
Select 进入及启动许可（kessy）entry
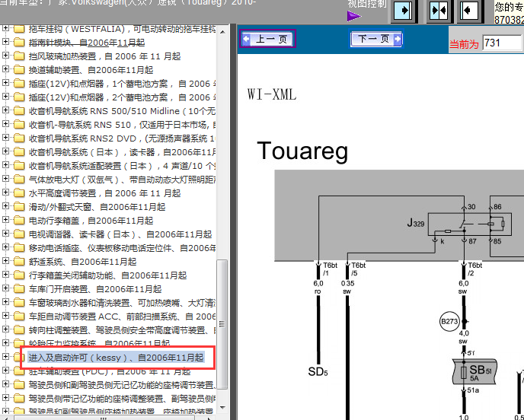[116, 358]
